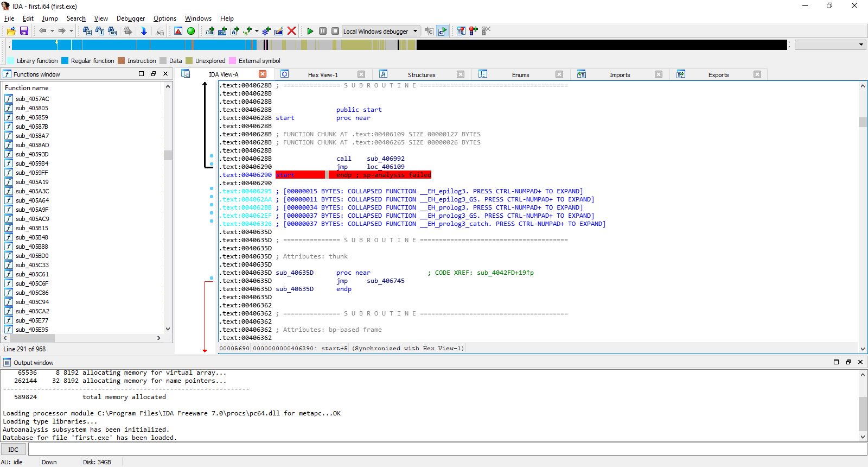Click the green circle icon in the toolbar
The image size is (868, 467).
coord(191,31)
